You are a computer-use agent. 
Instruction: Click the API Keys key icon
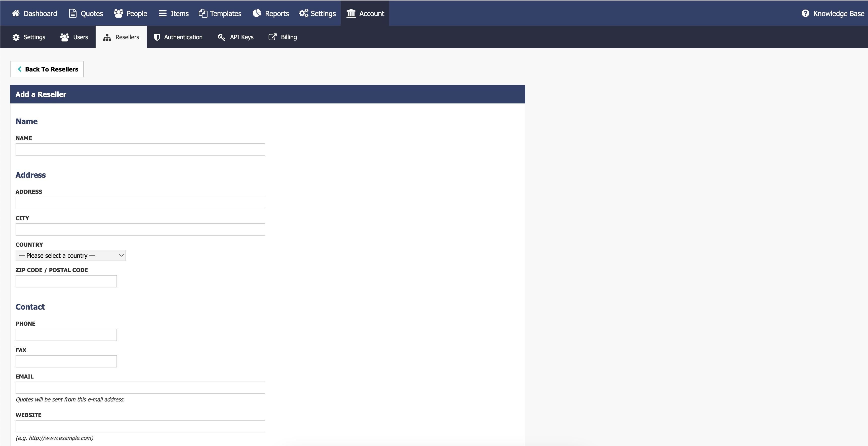[221, 37]
